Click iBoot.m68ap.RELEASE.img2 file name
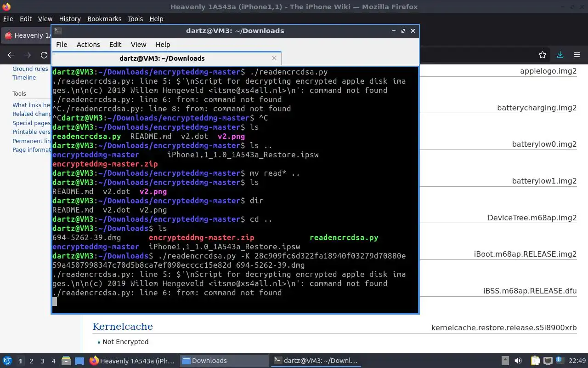This screenshot has width=588, height=368. pos(525,254)
